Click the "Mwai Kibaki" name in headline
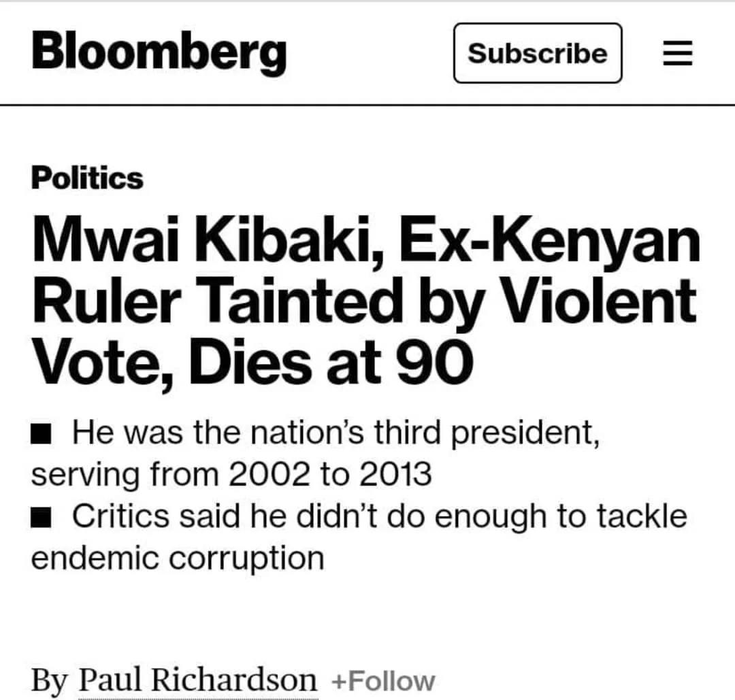 coord(198,241)
